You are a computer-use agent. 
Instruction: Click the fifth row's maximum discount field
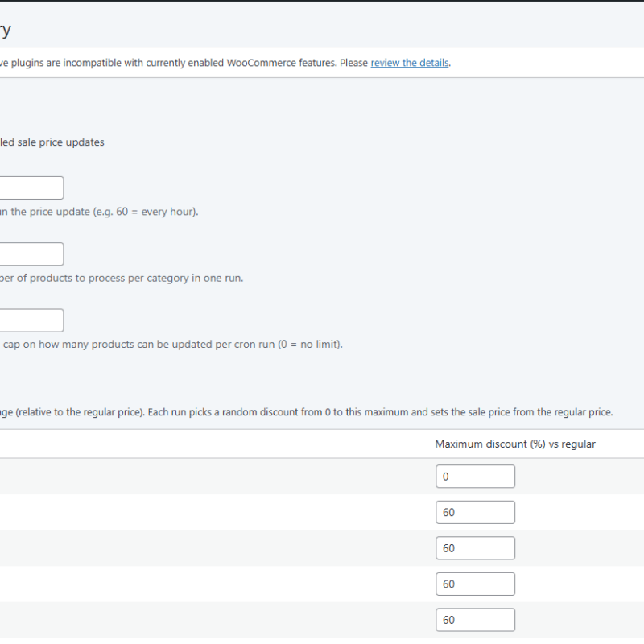pyautogui.click(x=475, y=620)
